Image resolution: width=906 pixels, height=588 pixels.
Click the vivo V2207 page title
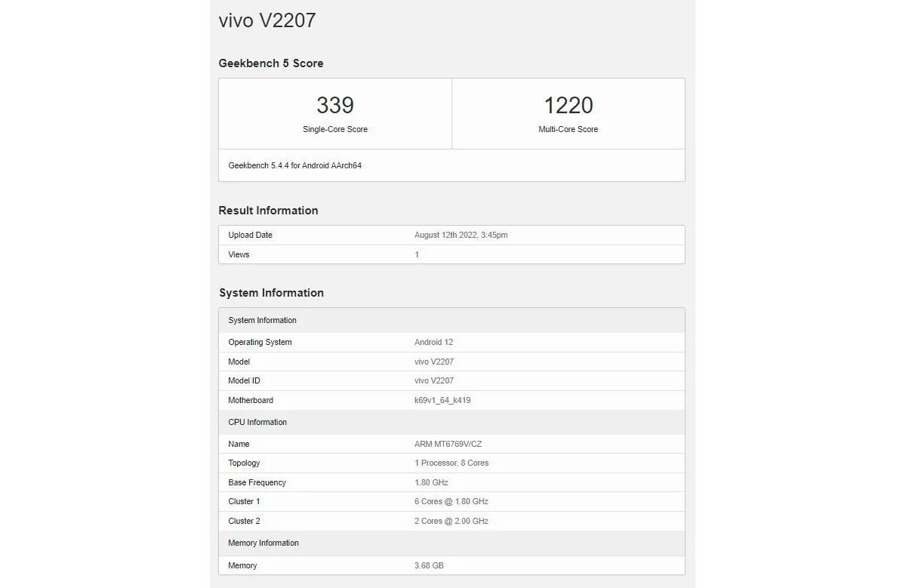pos(267,20)
